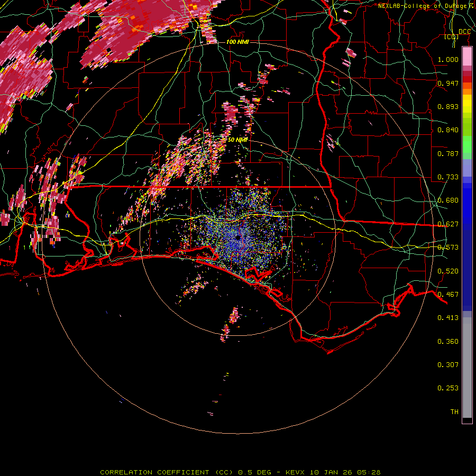Click the 0.840 scale value
Image resolution: width=476 pixels, height=476 pixels.
coord(448,130)
